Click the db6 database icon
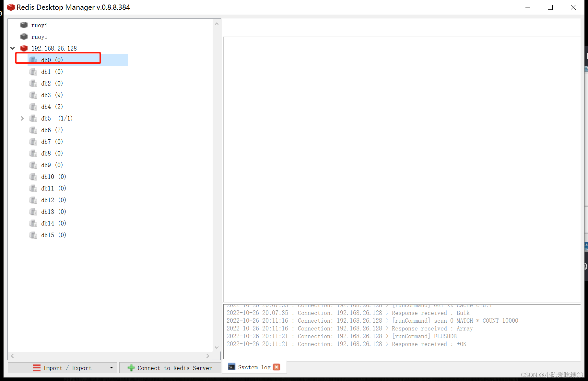This screenshot has width=588, height=381. point(33,130)
